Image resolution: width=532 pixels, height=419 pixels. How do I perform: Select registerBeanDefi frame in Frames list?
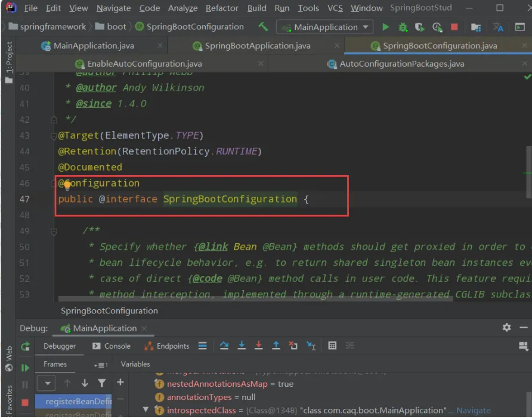point(73,401)
